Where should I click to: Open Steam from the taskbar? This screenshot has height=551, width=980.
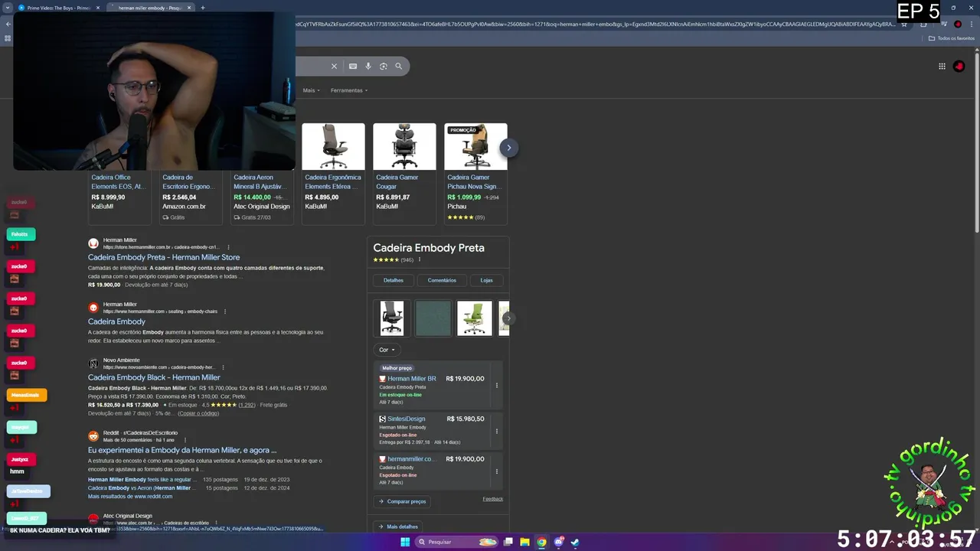point(575,542)
